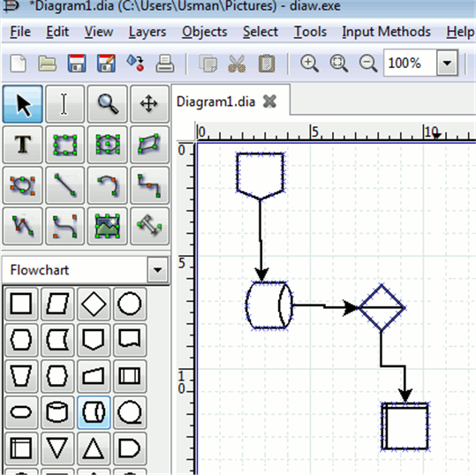Click the Save As floppy with pencil icon
The width and height of the screenshot is (476, 475).
[x=106, y=64]
